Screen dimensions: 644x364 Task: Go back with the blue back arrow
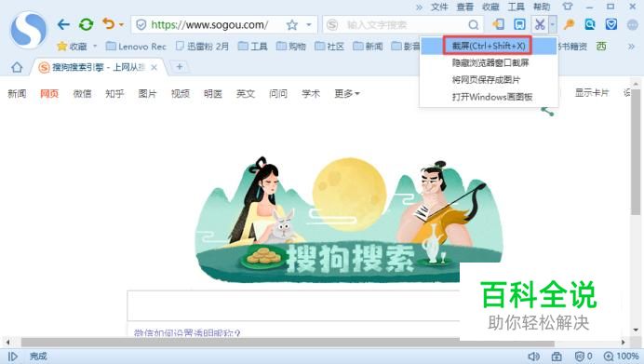click(x=63, y=24)
